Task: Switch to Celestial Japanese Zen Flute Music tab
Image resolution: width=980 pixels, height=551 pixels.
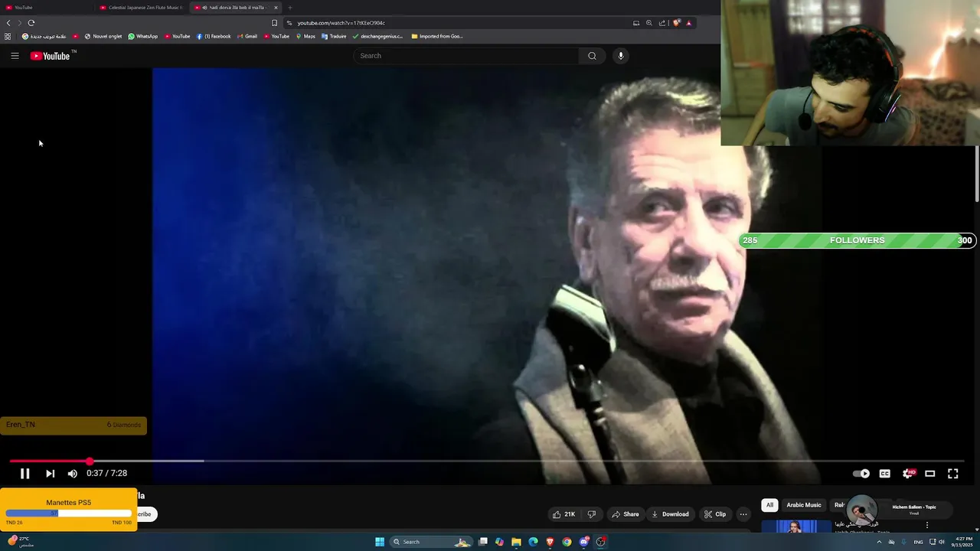Action: pos(141,8)
